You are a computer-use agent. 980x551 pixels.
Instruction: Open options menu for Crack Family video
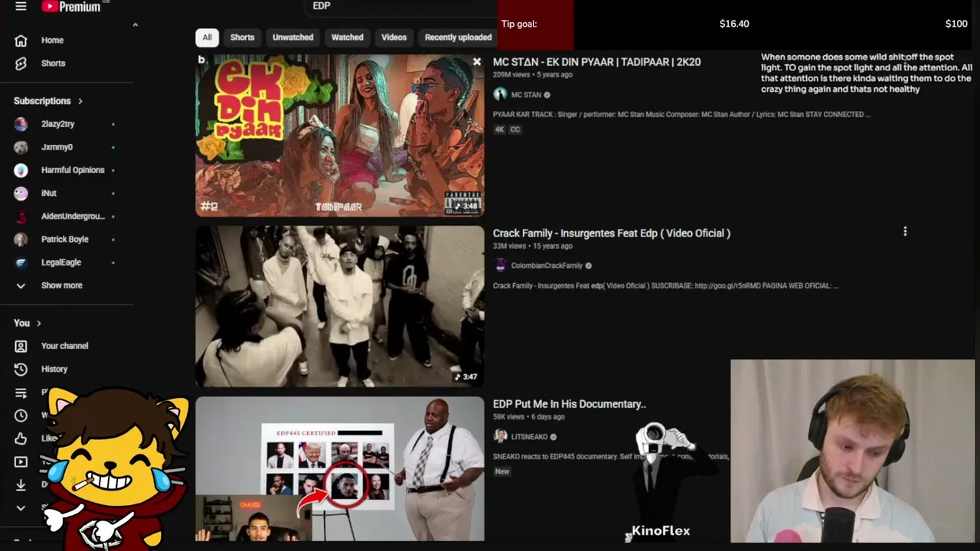905,231
